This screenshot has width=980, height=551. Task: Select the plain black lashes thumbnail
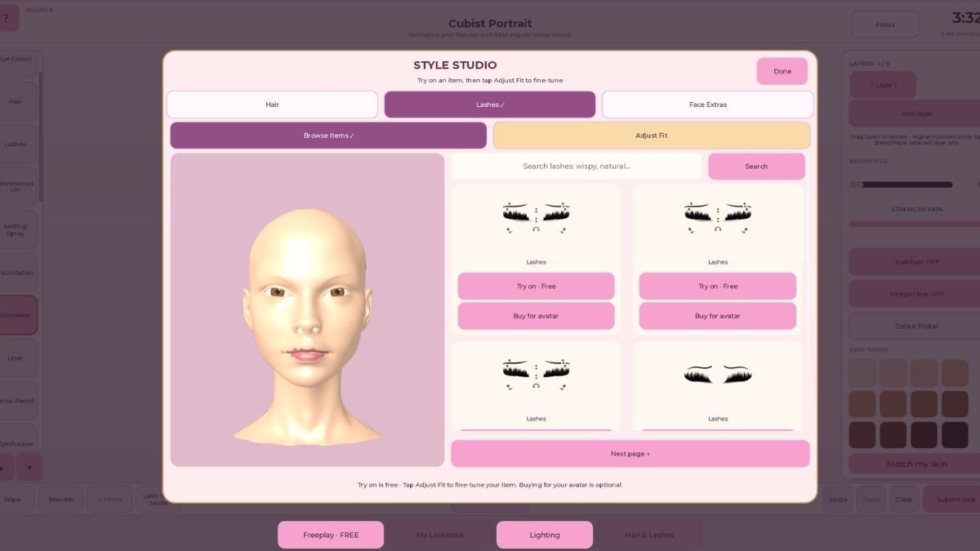(x=717, y=375)
